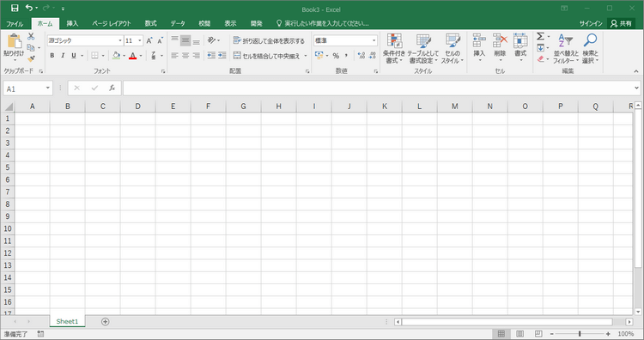Zoom in with the plus button
The width and height of the screenshot is (644, 340).
coord(608,334)
